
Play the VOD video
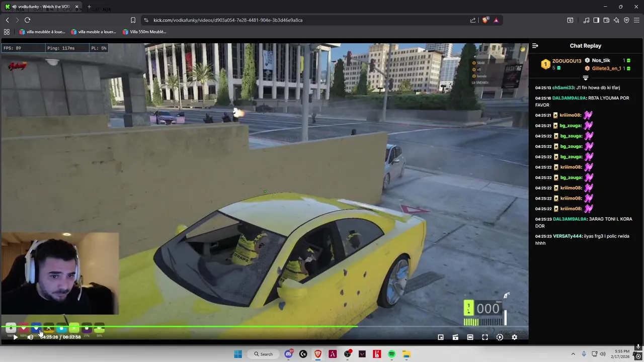pyautogui.click(x=15, y=337)
